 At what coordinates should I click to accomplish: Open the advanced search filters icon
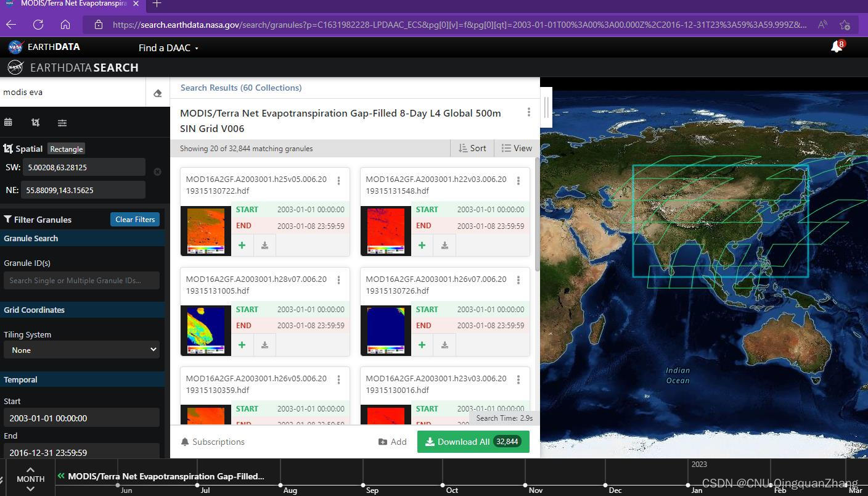tap(62, 122)
